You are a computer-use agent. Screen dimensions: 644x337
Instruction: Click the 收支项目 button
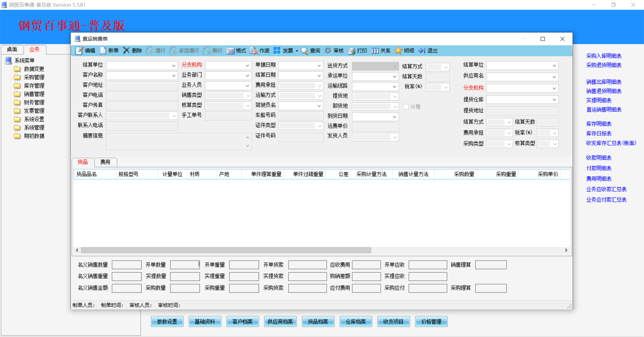tap(393, 322)
